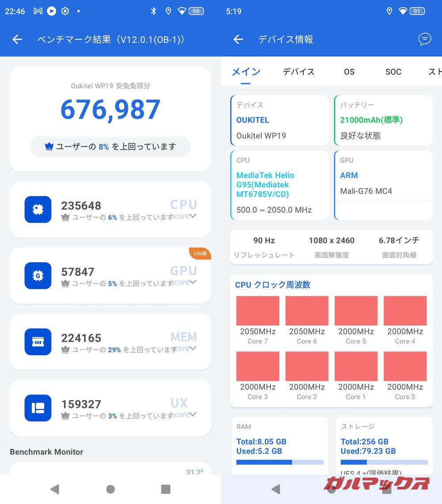Switch to the デバイス tab
This screenshot has height=504, width=442.
298,72
